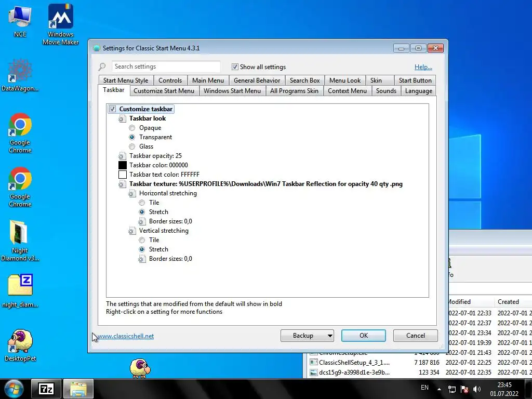The width and height of the screenshot is (532, 399).
Task: Open the Action Center flag icon
Action: pyautogui.click(x=464, y=390)
